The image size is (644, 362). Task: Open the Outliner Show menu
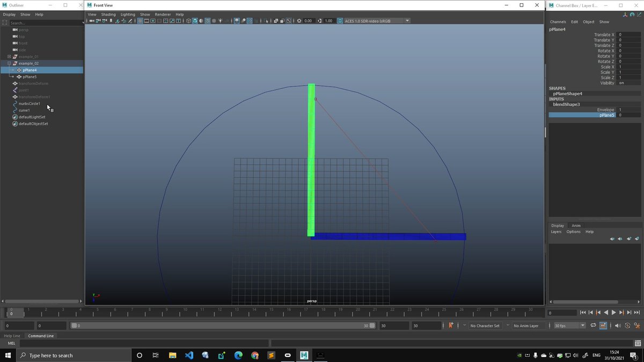[25, 14]
